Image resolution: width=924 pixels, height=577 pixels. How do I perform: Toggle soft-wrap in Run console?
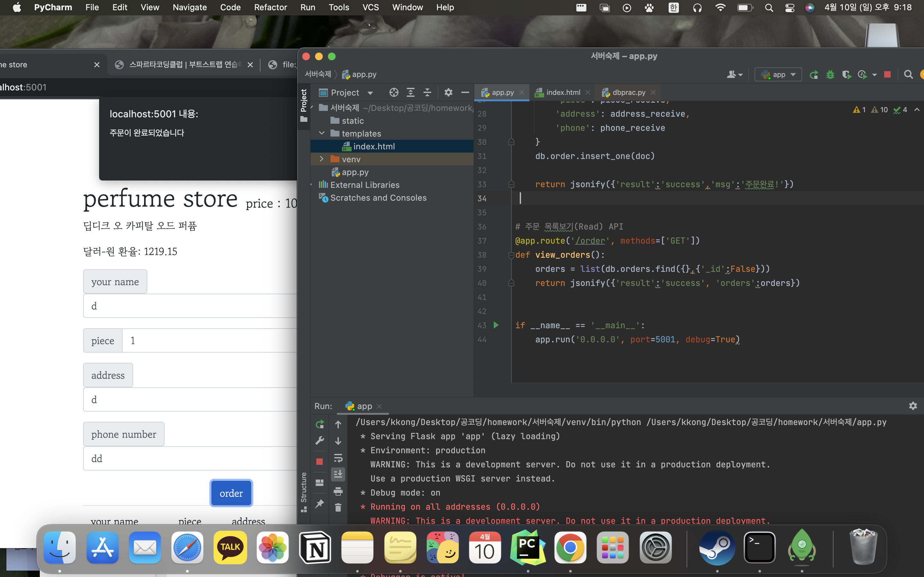pos(338,458)
